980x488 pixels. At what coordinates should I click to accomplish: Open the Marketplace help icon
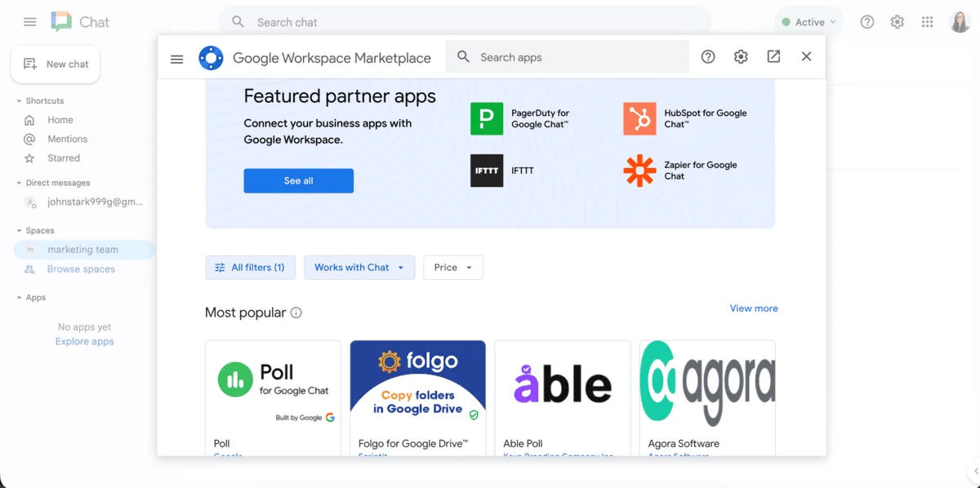click(x=707, y=57)
